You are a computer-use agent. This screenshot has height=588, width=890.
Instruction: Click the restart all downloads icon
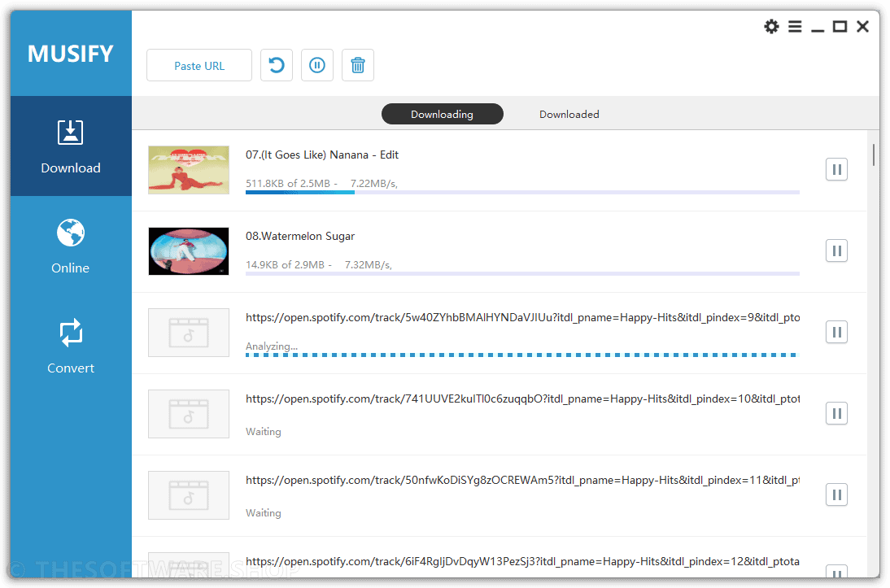tap(277, 65)
